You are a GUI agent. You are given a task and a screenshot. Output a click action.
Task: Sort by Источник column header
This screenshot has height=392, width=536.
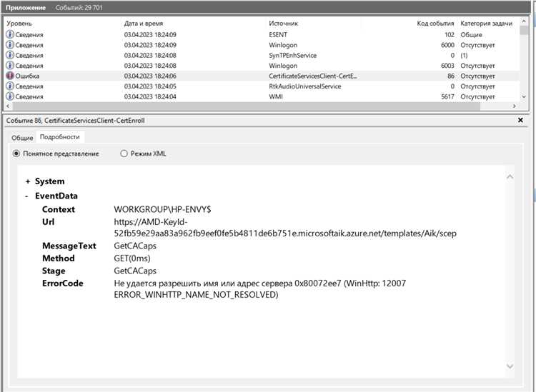[284, 24]
